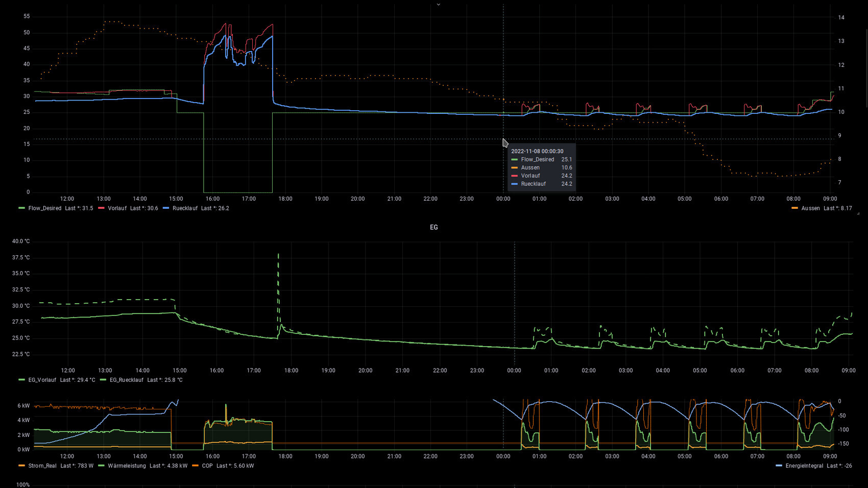Select the EG_Ruecklauf legend label

126,380
